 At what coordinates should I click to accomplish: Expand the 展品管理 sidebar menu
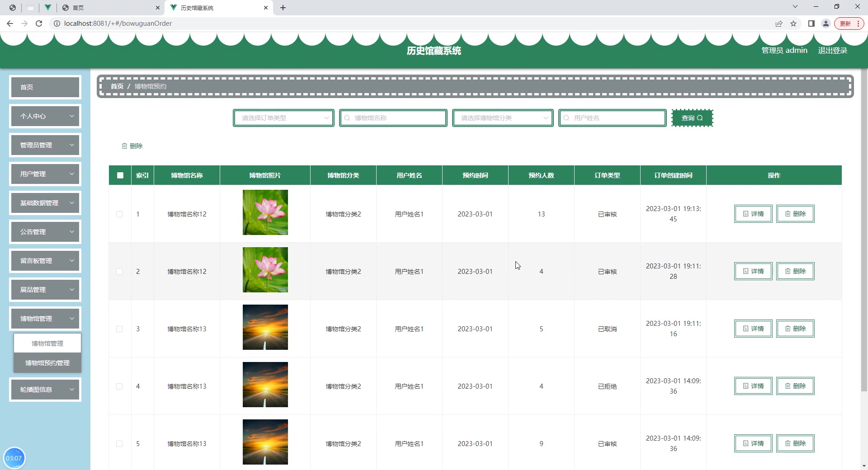(45, 290)
